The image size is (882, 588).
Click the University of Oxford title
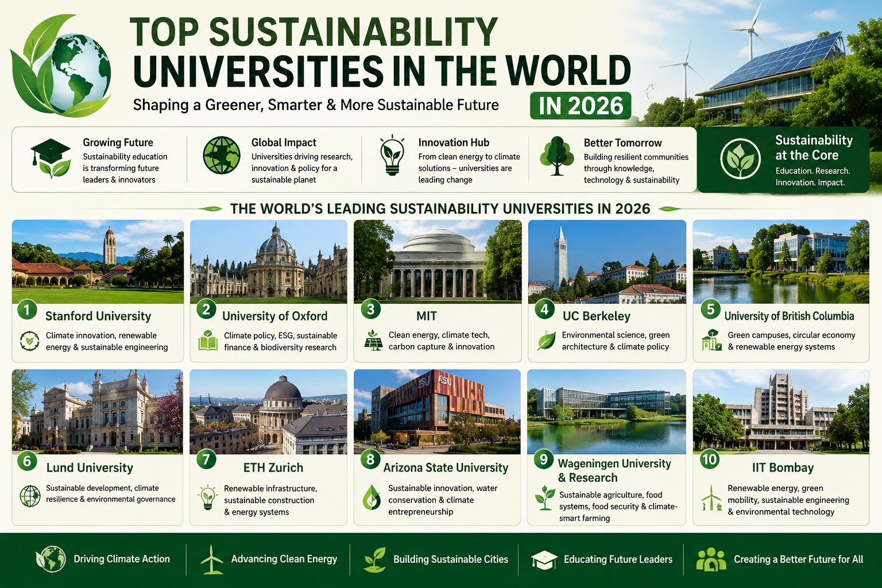point(274,316)
